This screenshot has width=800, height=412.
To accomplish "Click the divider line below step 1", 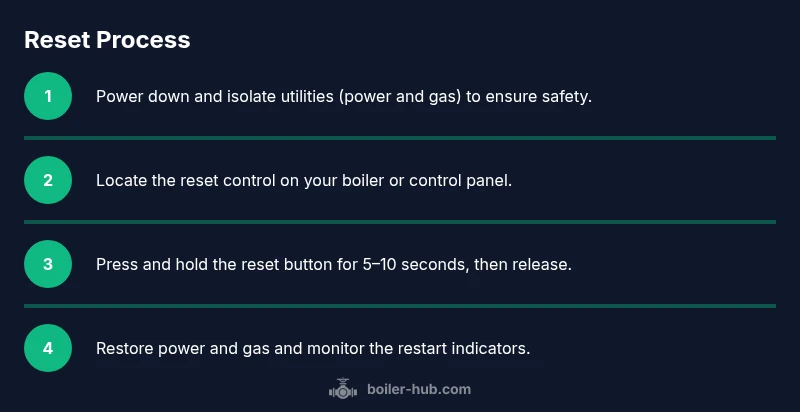I will 400,138.
